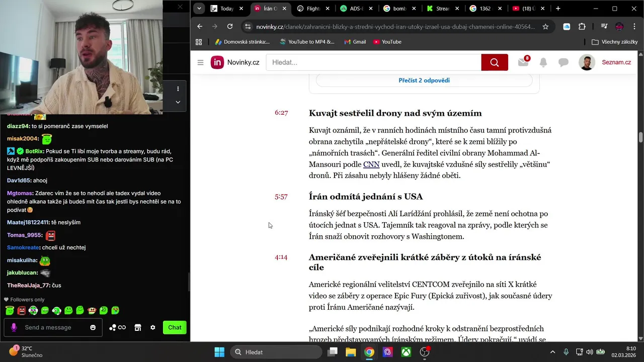Open the browser extensions puzzle icon
Viewport: 644px width, 362px height.
click(582, 27)
